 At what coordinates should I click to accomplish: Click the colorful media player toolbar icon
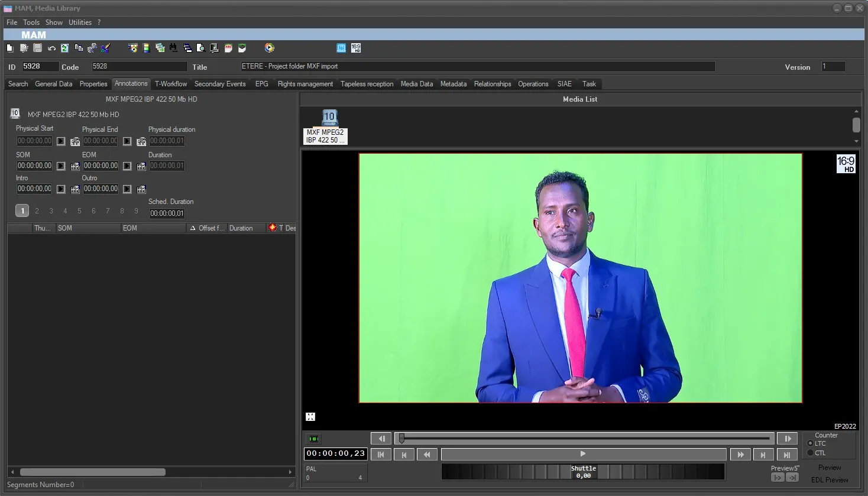(x=270, y=48)
